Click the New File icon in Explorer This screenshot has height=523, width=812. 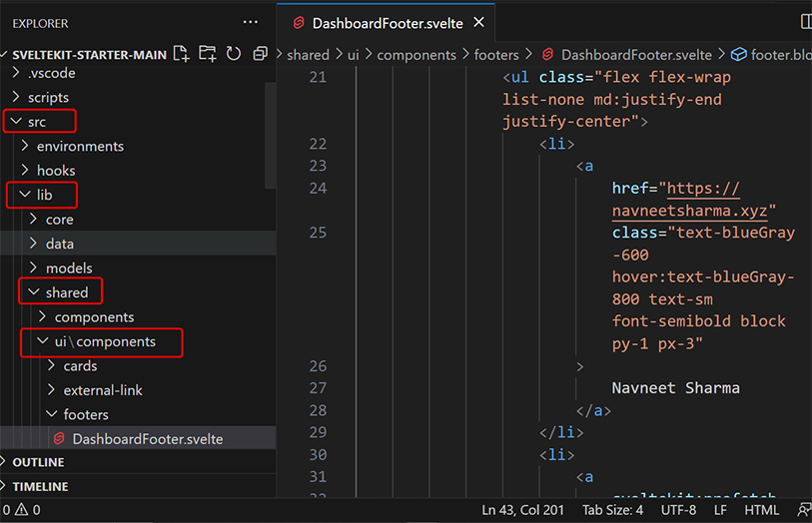click(x=182, y=53)
